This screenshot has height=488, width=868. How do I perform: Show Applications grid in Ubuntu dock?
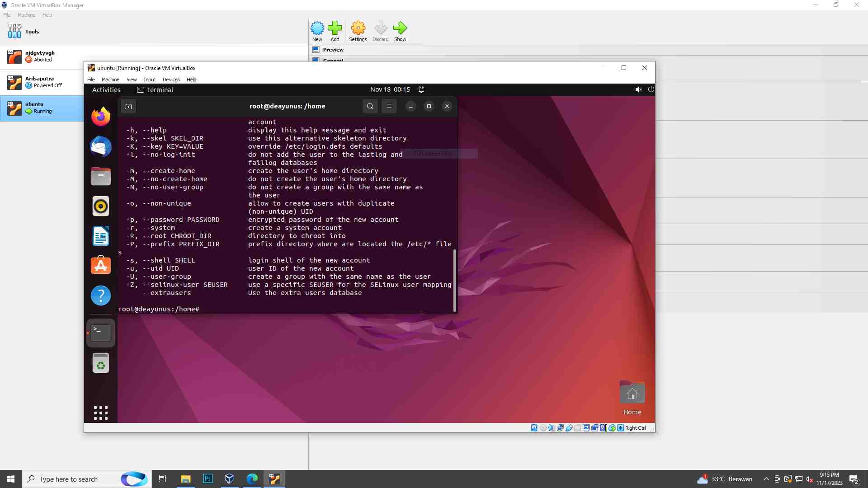tap(101, 413)
